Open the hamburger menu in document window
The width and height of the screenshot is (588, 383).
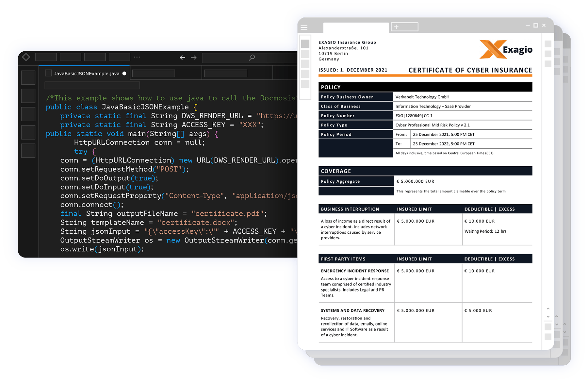304,27
